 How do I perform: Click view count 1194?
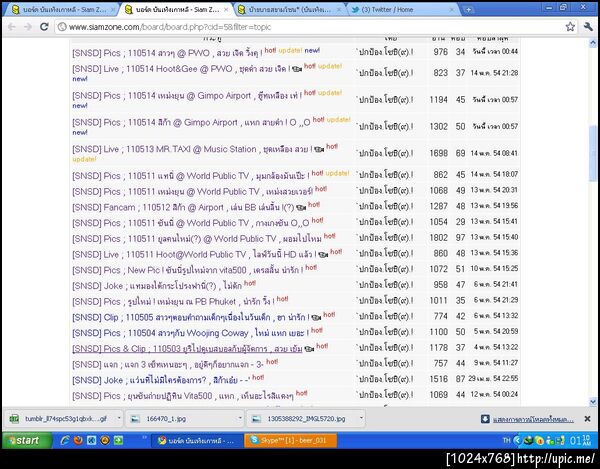[439, 99]
